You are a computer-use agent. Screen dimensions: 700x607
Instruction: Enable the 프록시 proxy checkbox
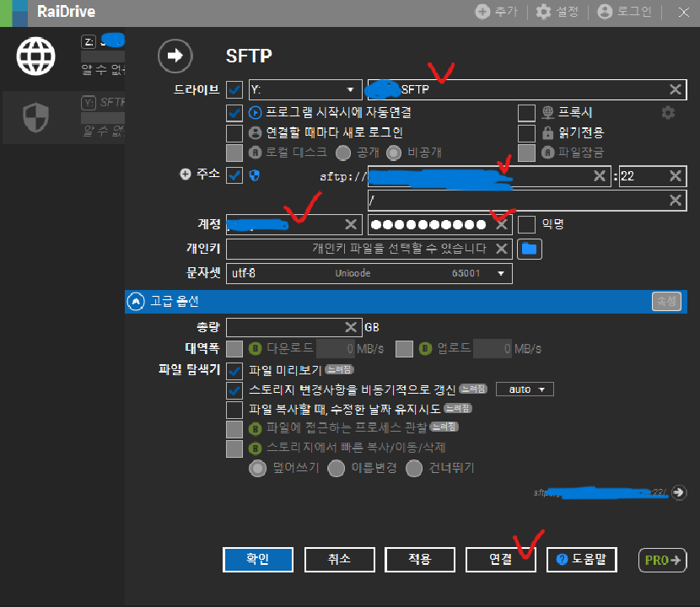pos(526,113)
